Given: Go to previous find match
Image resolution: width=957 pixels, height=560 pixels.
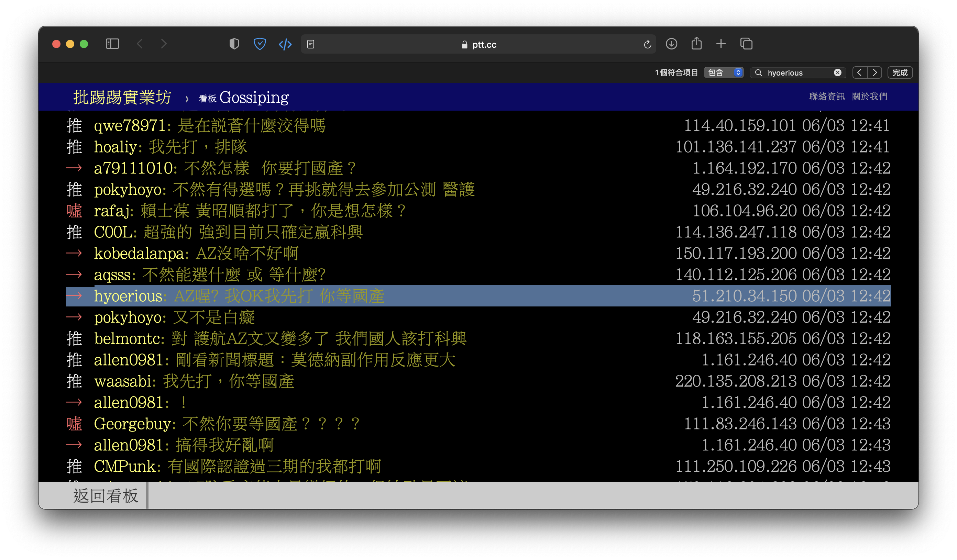Looking at the screenshot, I should click(859, 72).
